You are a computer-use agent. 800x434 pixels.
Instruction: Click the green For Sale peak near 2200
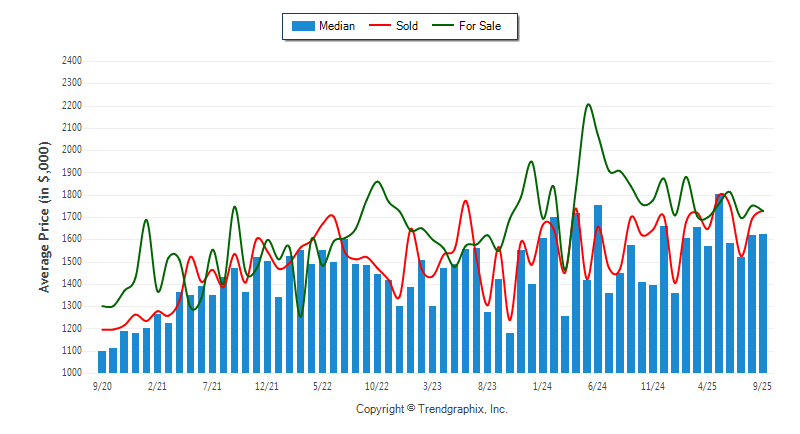[x=588, y=105]
